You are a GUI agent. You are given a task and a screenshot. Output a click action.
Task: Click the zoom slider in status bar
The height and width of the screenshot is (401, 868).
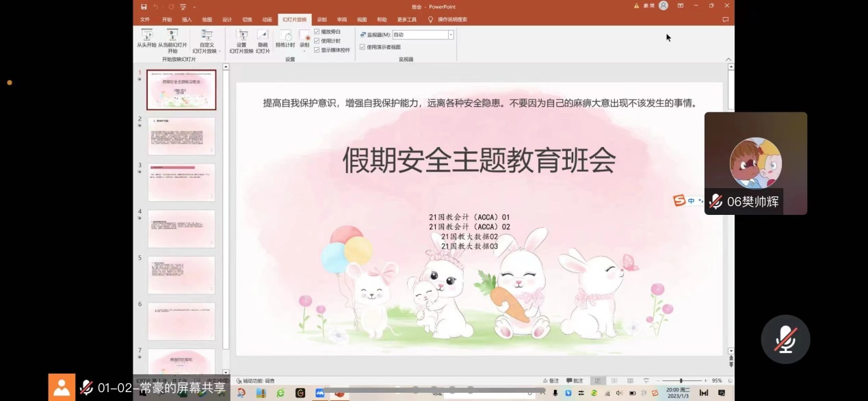[681, 381]
